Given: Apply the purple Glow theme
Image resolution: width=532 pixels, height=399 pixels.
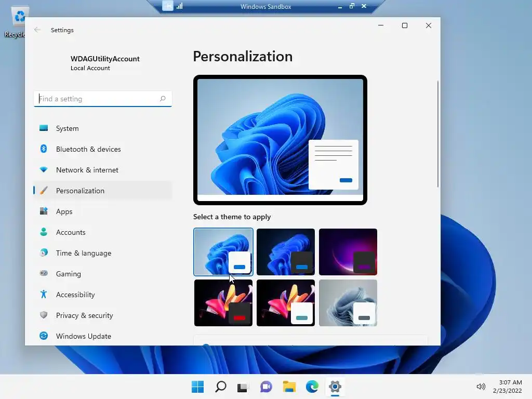Looking at the screenshot, I should [x=348, y=252].
